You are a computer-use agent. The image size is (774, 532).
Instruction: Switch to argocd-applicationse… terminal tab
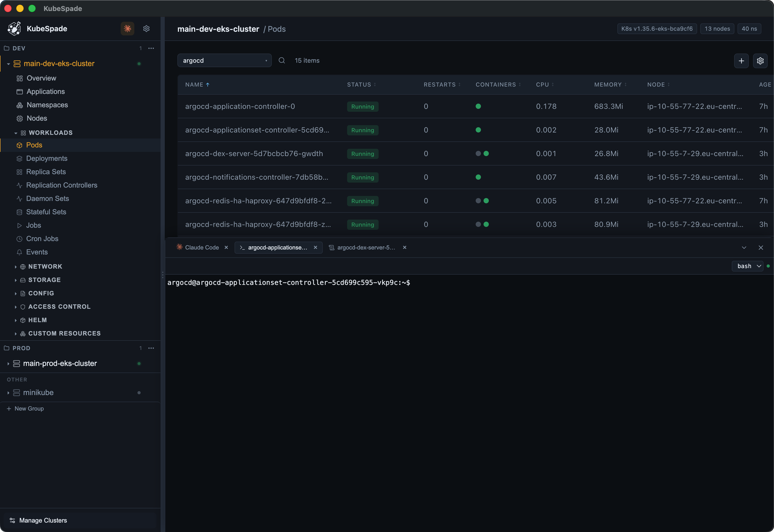(x=277, y=247)
